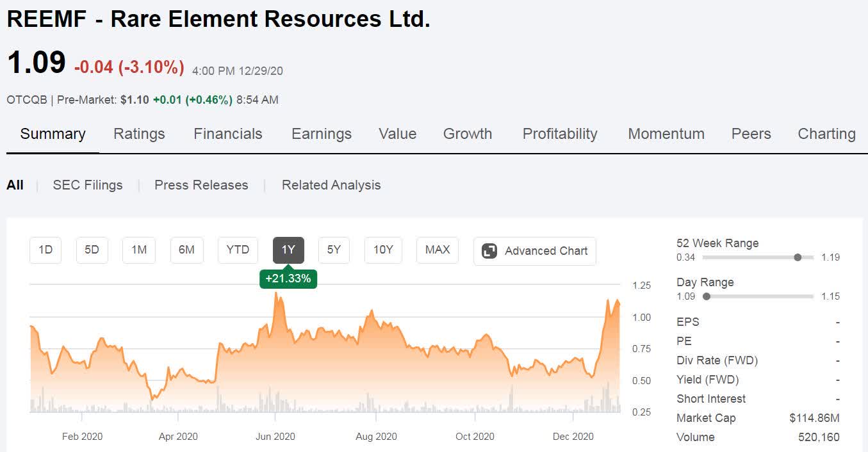The height and width of the screenshot is (452, 868).
Task: Switch chart to 6M timeframe
Action: 186,250
